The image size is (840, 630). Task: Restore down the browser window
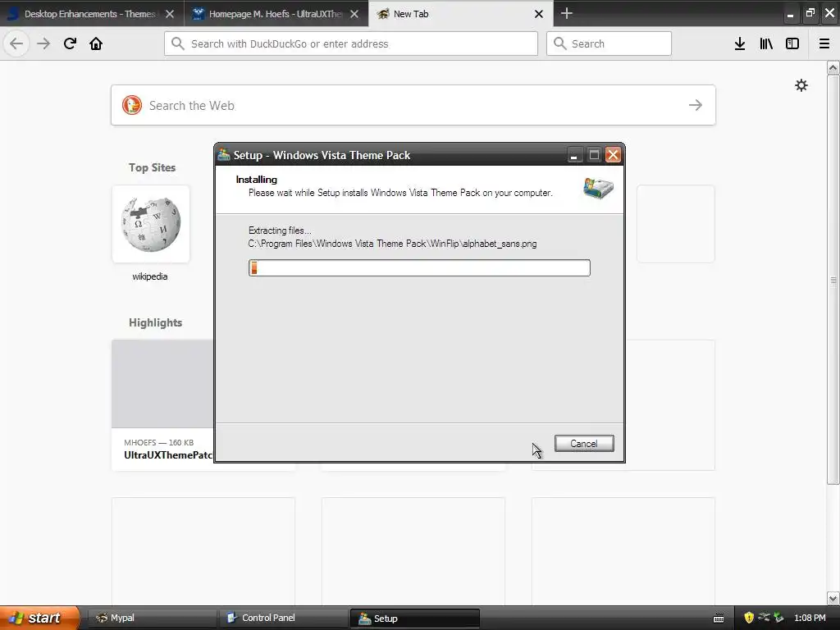tap(810, 13)
